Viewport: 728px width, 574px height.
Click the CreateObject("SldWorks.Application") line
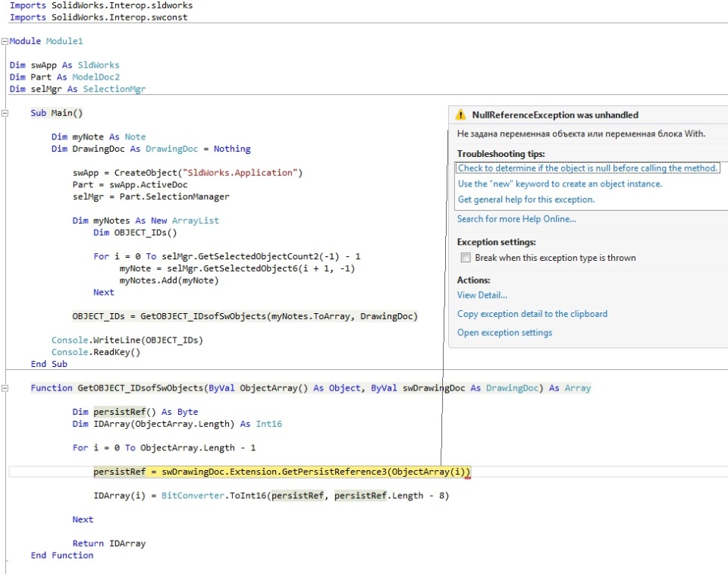click(x=187, y=173)
